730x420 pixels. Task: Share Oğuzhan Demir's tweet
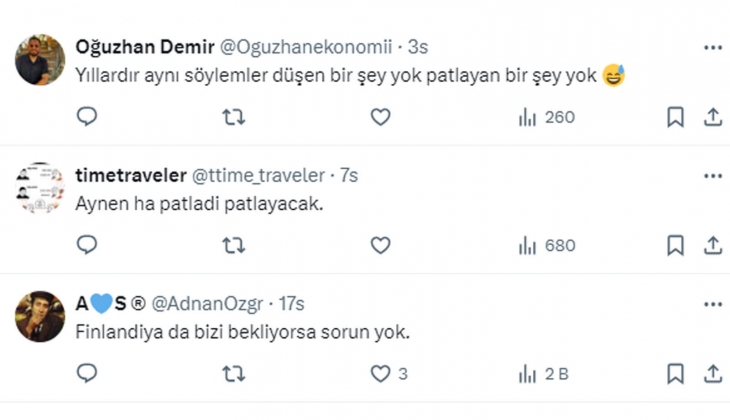point(712,117)
